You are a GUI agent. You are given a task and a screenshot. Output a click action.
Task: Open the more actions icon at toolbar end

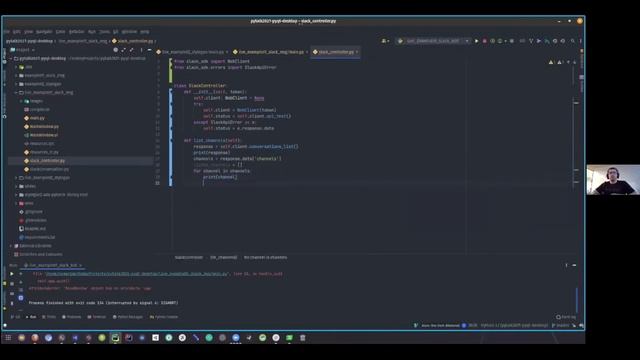580,41
